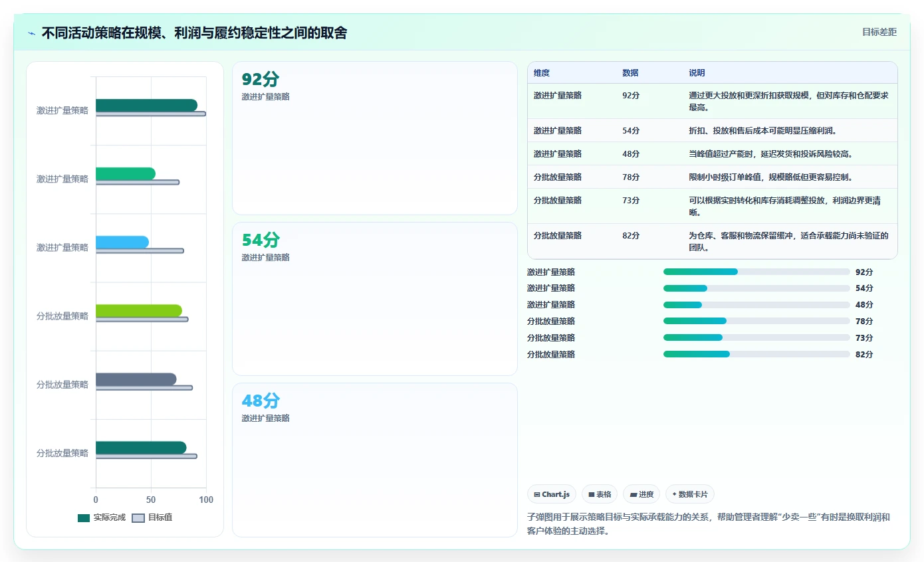Click the 92分 progress bar
The width and height of the screenshot is (924, 562).
[x=756, y=272]
